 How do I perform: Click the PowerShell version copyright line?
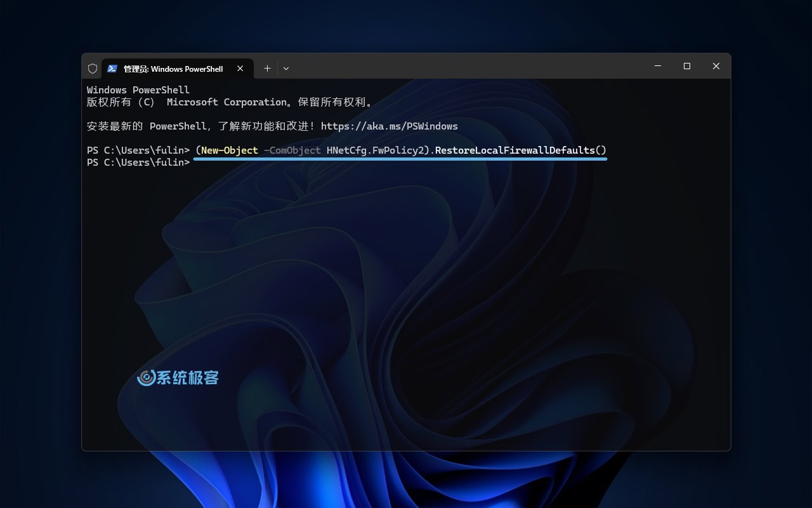230,102
